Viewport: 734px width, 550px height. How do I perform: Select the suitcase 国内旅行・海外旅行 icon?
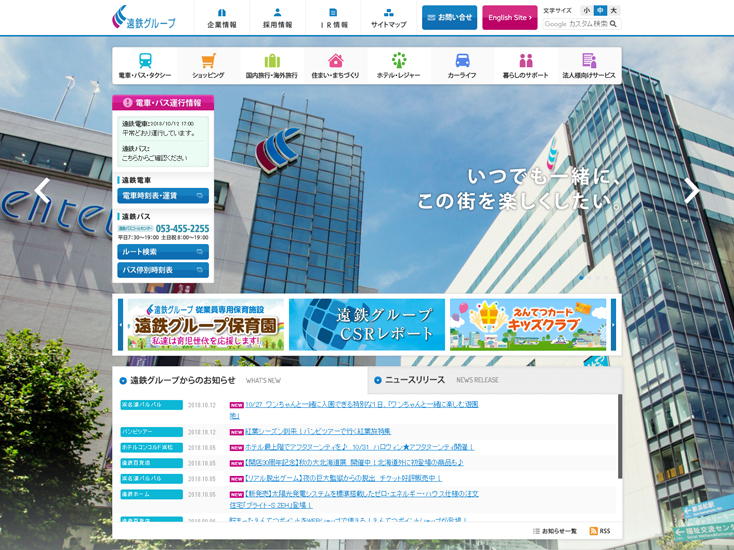click(272, 60)
